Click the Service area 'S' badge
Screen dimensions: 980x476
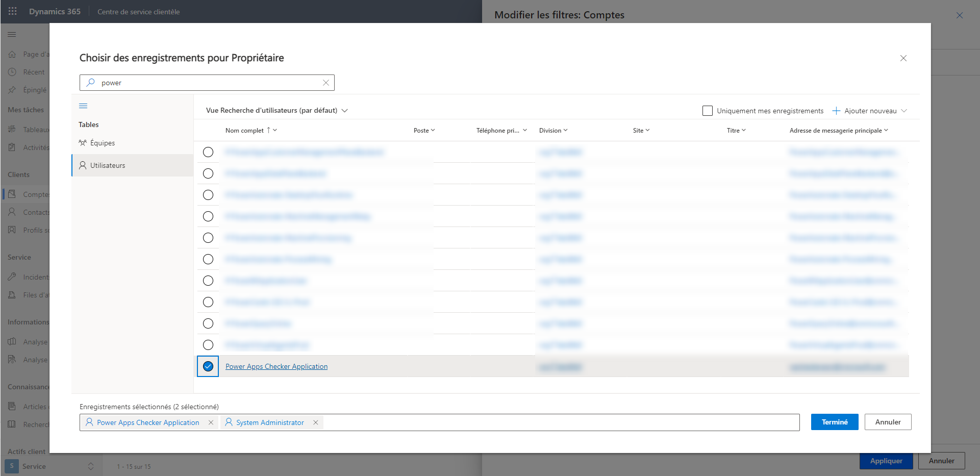pos(12,466)
